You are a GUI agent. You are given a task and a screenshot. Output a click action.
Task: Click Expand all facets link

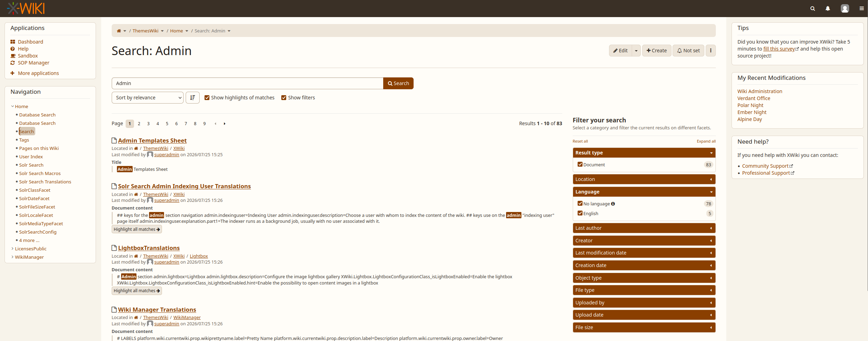(x=706, y=141)
